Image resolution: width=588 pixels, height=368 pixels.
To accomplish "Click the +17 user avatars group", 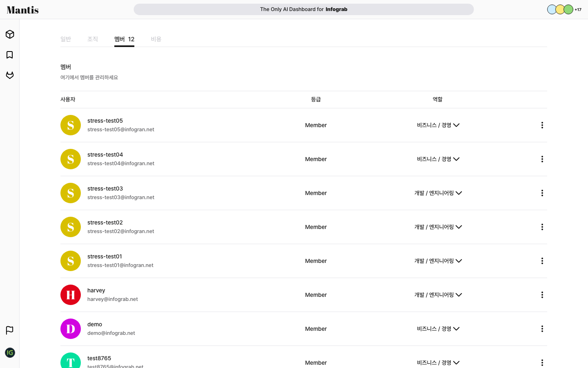I will click(x=564, y=9).
